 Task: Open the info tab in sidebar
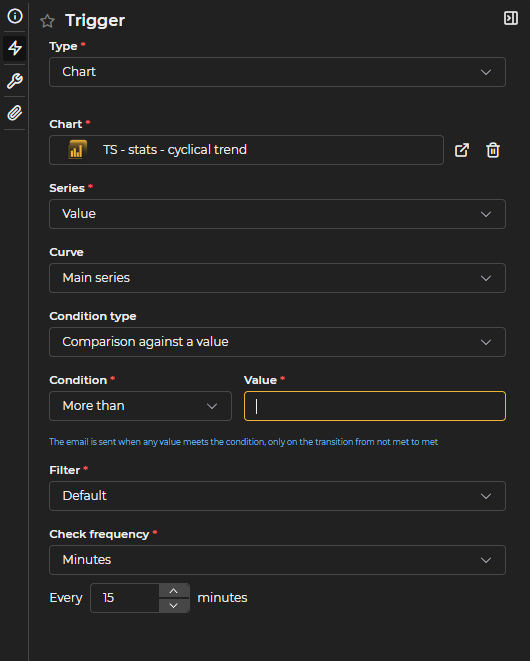click(15, 16)
